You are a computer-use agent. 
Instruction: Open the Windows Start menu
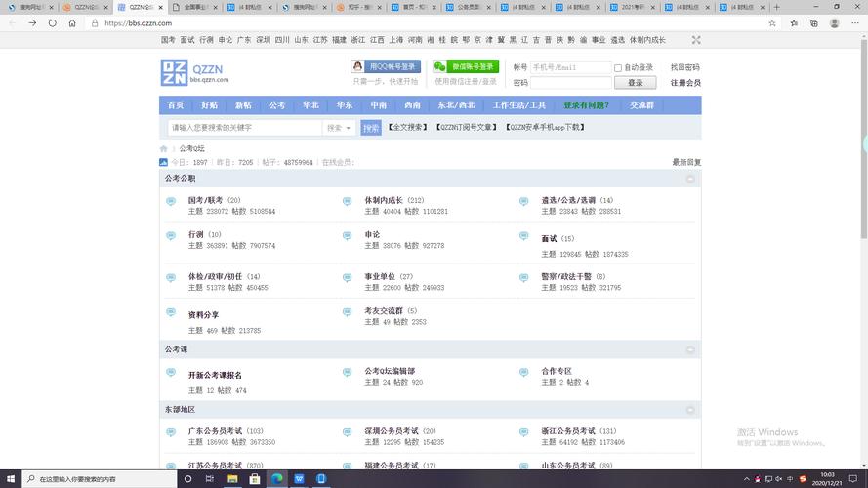pyautogui.click(x=11, y=479)
